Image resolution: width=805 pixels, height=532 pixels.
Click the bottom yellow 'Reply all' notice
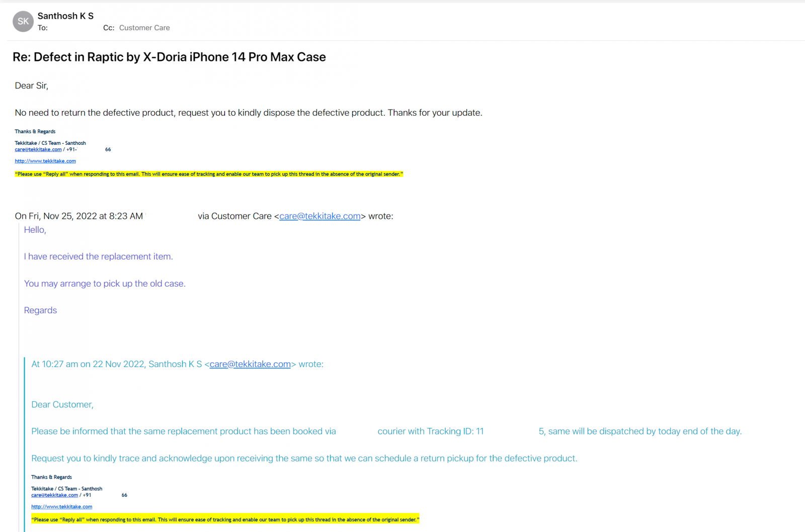pos(225,519)
